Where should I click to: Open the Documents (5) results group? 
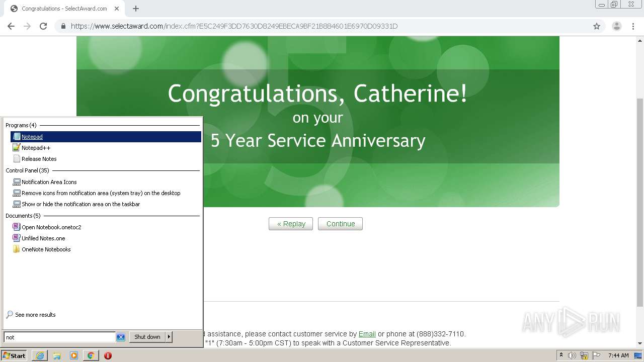coord(23,216)
